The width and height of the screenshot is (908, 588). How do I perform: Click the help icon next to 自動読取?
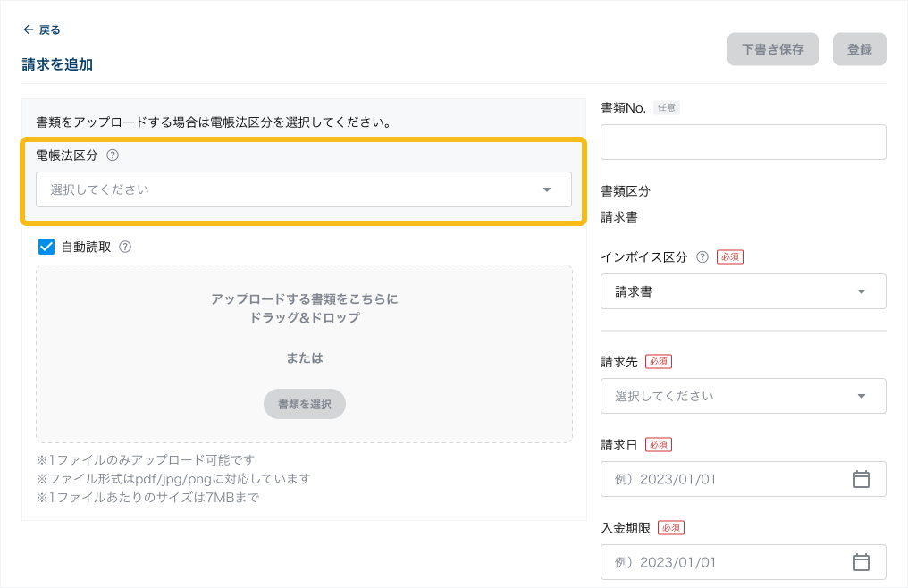(x=125, y=247)
